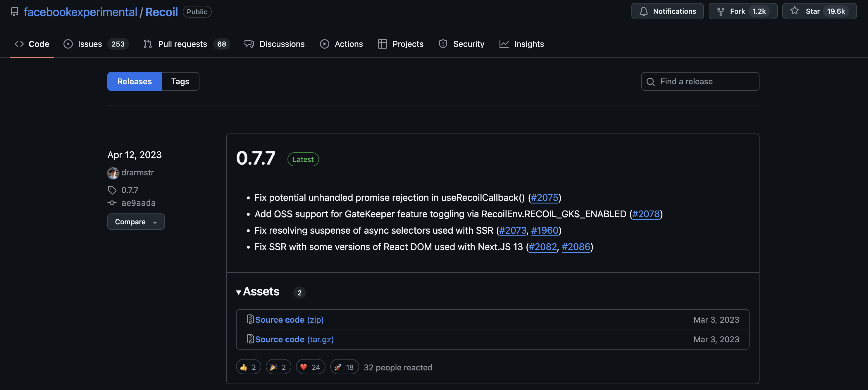This screenshot has height=390, width=868.
Task: Click the bell Notifications icon
Action: pyautogui.click(x=643, y=11)
